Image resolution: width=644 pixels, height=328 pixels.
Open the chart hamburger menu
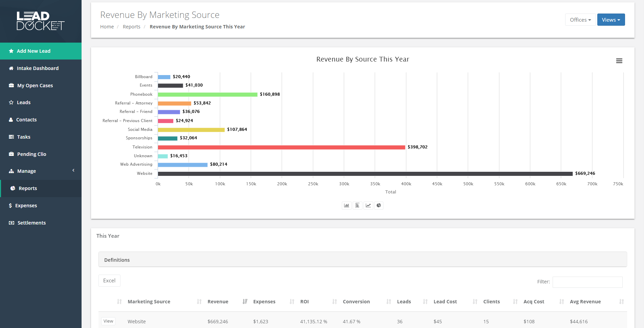[x=619, y=61]
